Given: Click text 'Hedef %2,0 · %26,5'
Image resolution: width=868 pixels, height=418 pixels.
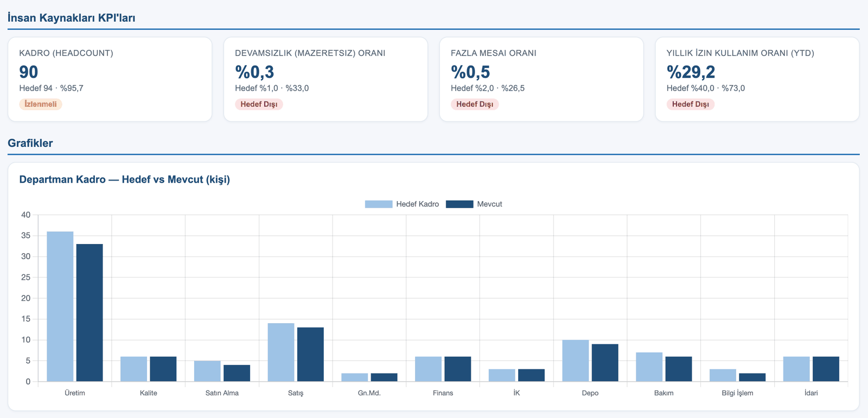Looking at the screenshot, I should coord(488,88).
